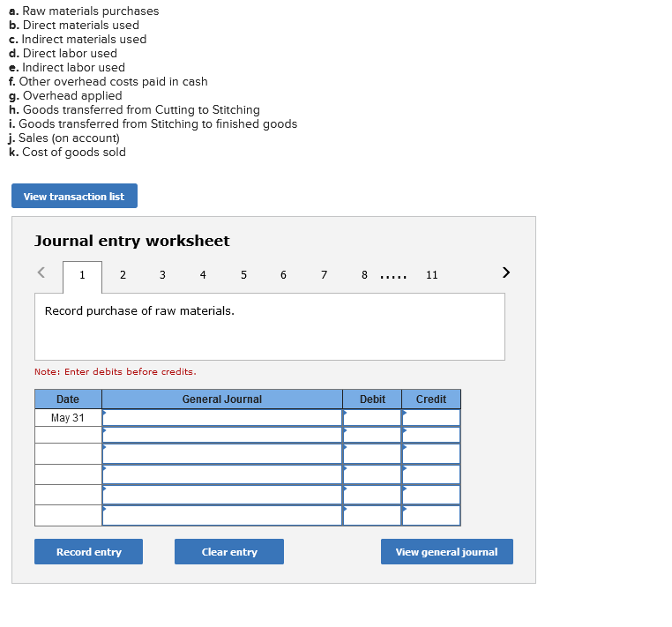
Task: Click the View transaction list button
Action: [x=74, y=196]
